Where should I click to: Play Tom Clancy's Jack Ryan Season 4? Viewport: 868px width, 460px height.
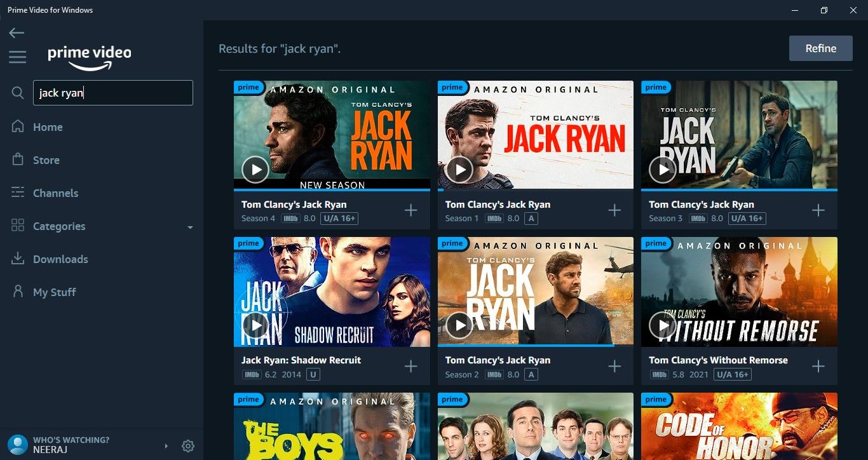pos(255,170)
